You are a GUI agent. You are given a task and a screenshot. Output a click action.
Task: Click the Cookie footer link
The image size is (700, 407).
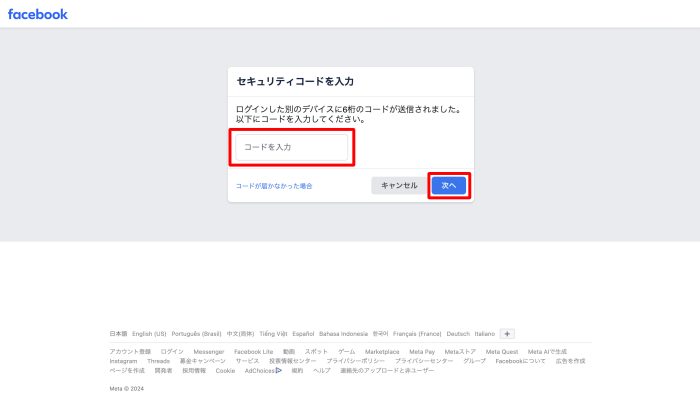[225, 370]
